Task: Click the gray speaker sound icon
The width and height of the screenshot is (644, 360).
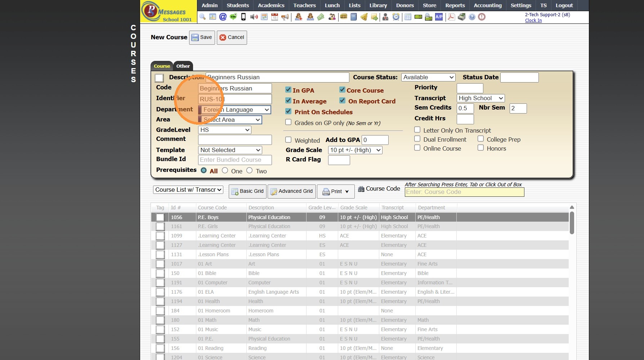Action: 254,17
